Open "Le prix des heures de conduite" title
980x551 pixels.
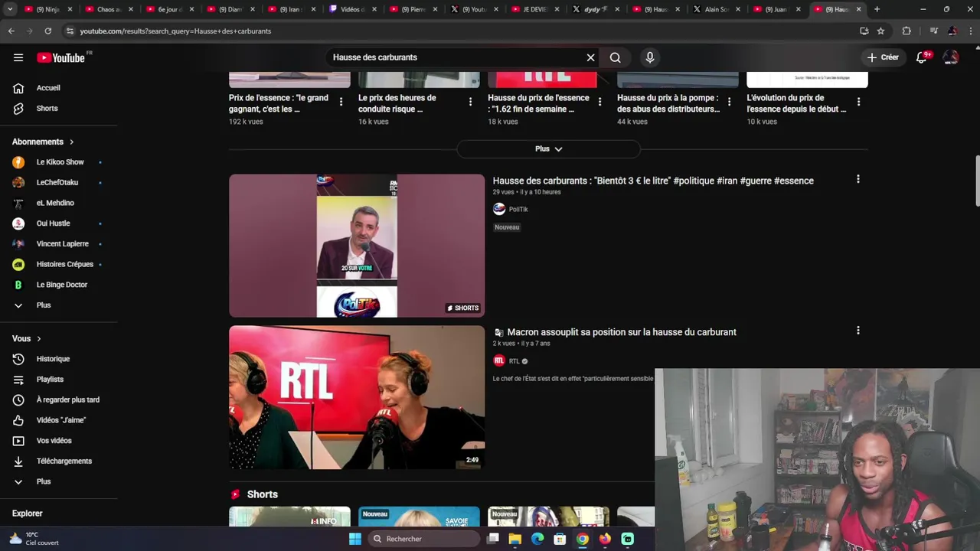(x=397, y=103)
